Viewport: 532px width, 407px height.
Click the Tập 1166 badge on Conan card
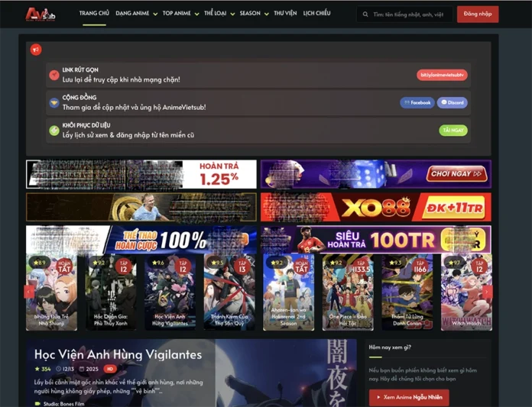pos(420,266)
